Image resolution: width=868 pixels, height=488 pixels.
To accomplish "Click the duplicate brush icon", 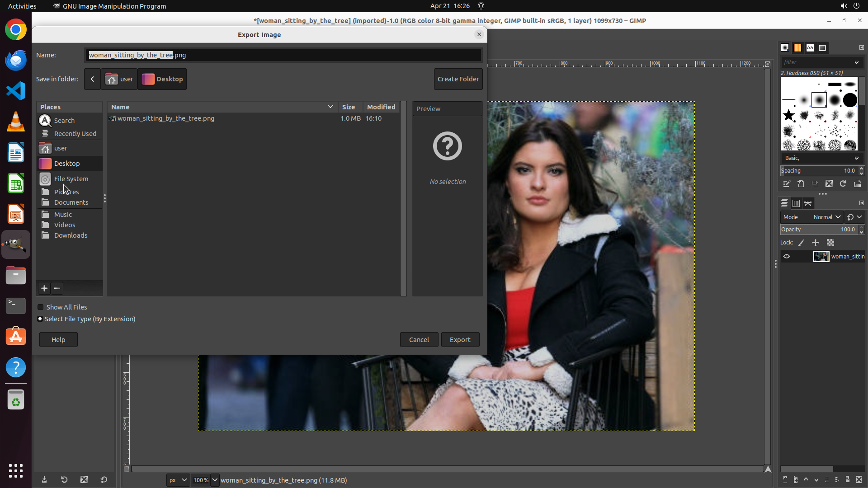I will 815,184.
